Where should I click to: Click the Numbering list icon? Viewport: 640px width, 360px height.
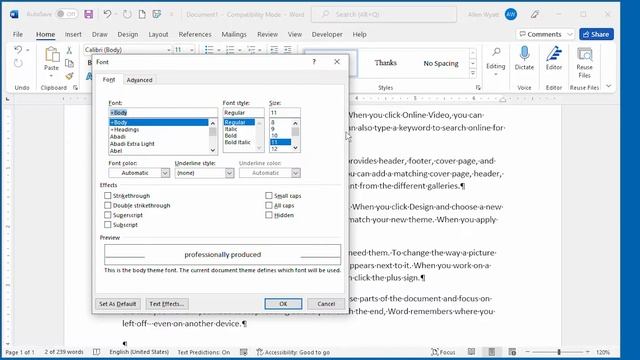pyautogui.click(x=230, y=50)
